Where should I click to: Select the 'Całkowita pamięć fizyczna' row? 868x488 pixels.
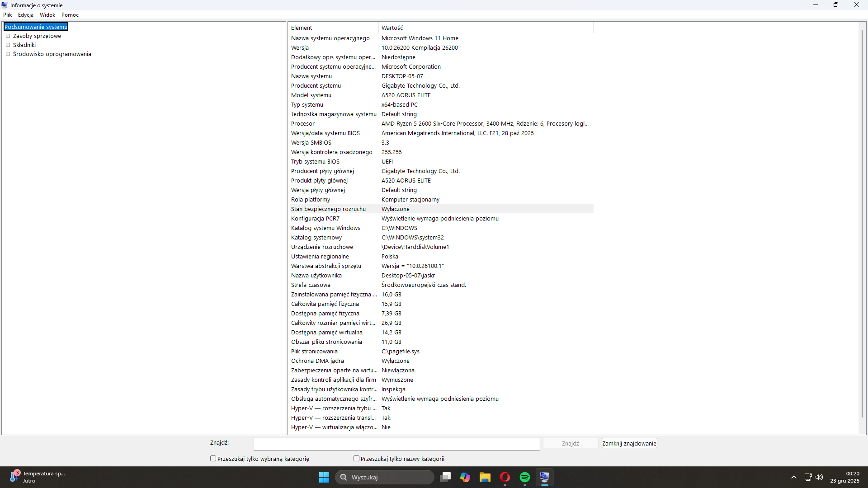pyautogui.click(x=441, y=304)
